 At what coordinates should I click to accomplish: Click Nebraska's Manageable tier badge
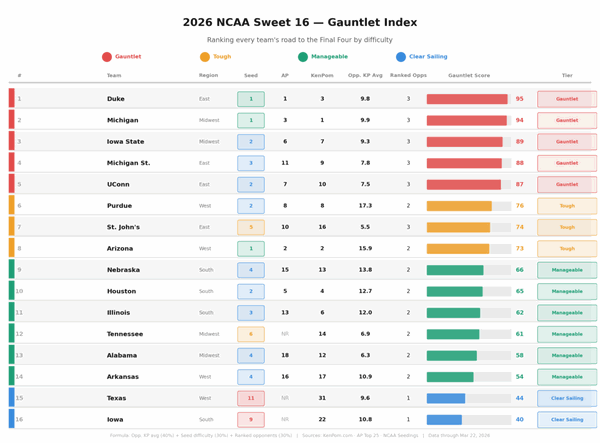(566, 270)
